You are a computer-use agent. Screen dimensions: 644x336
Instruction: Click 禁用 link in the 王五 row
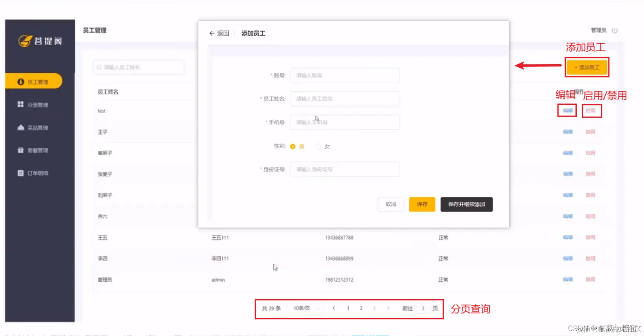(x=590, y=237)
